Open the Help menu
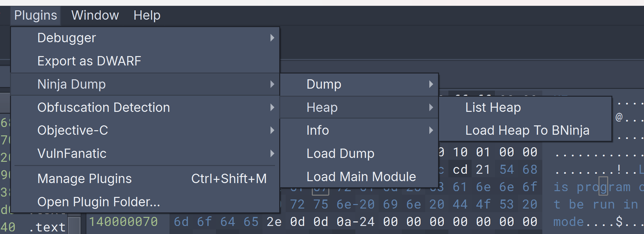The image size is (644, 234). [x=147, y=15]
